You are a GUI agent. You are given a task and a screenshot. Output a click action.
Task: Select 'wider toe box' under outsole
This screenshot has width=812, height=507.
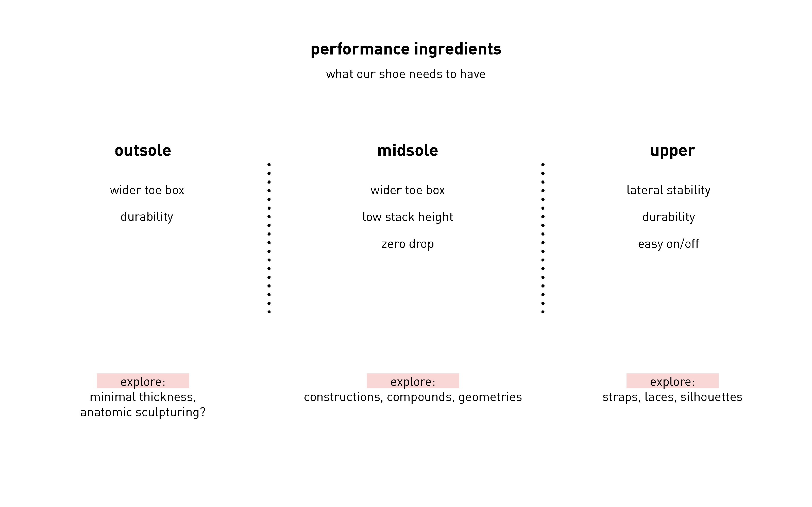(147, 190)
